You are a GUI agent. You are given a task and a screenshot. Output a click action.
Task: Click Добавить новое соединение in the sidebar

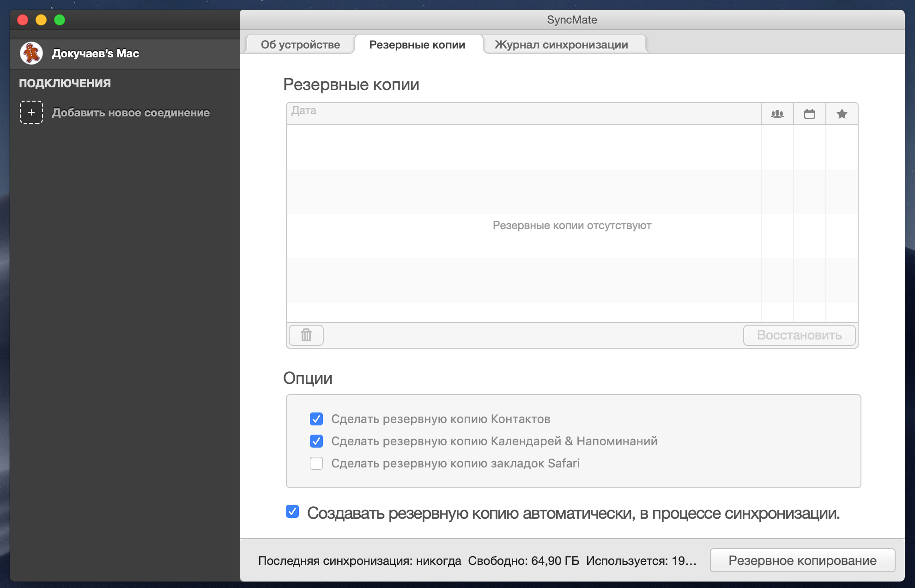coord(131,112)
